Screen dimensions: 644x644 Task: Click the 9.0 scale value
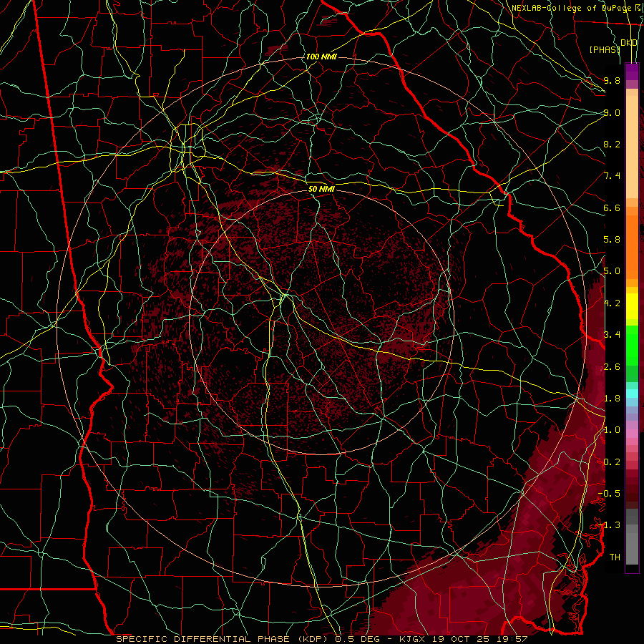(x=612, y=112)
